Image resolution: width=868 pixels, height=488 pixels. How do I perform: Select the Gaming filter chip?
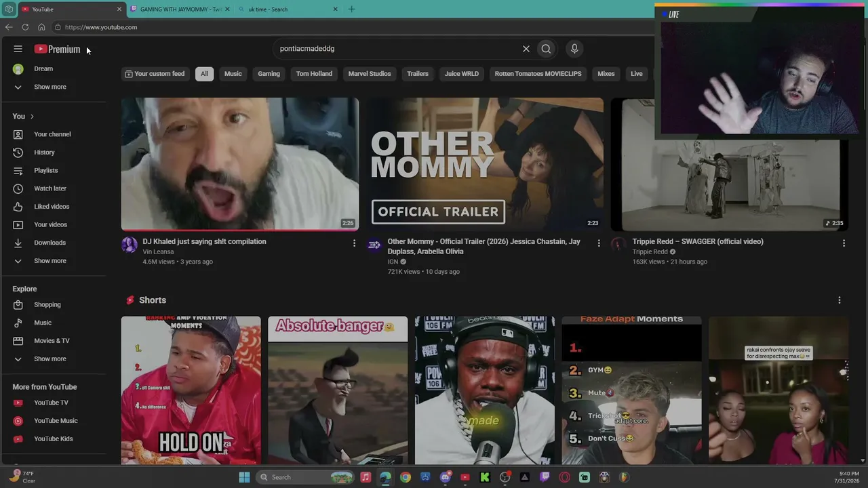click(x=269, y=74)
